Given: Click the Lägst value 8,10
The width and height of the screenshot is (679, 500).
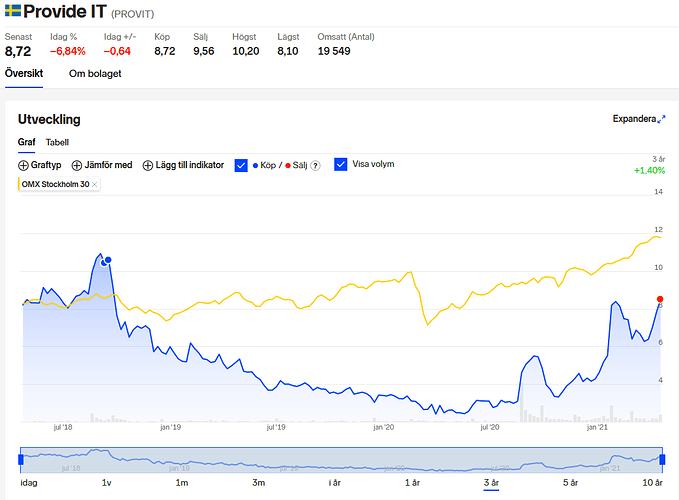Looking at the screenshot, I should point(288,51).
